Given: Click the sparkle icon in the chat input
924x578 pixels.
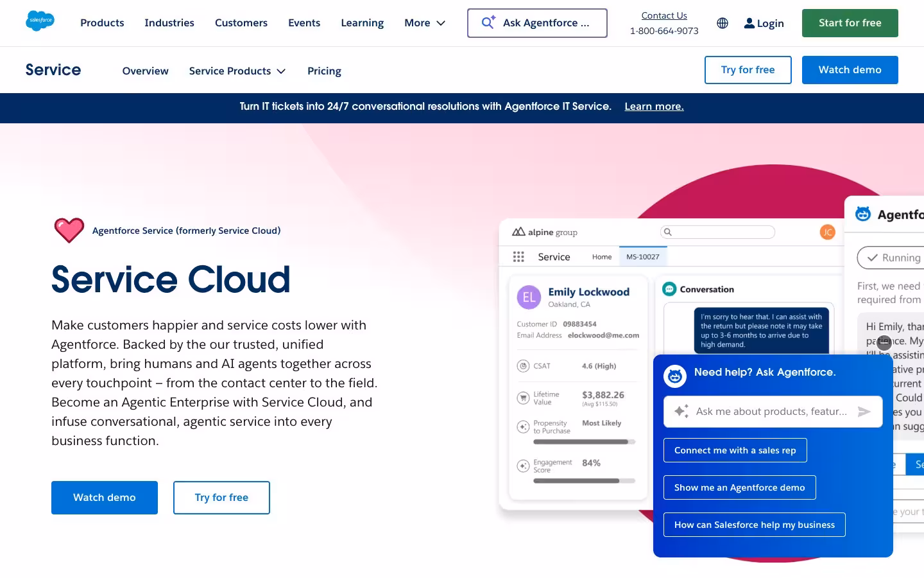Looking at the screenshot, I should pos(681,411).
